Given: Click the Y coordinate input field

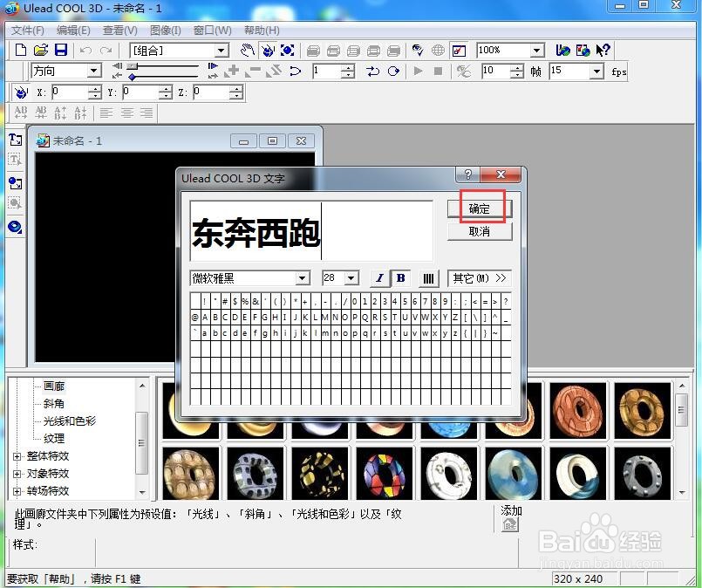Looking at the screenshot, I should point(140,92).
